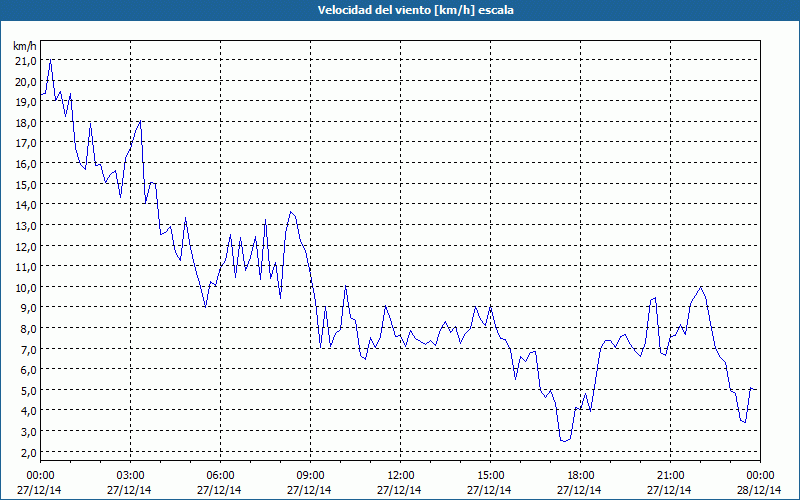Select the 13,0 y-axis value
The width and height of the screenshot is (800, 500).
pyautogui.click(x=27, y=226)
